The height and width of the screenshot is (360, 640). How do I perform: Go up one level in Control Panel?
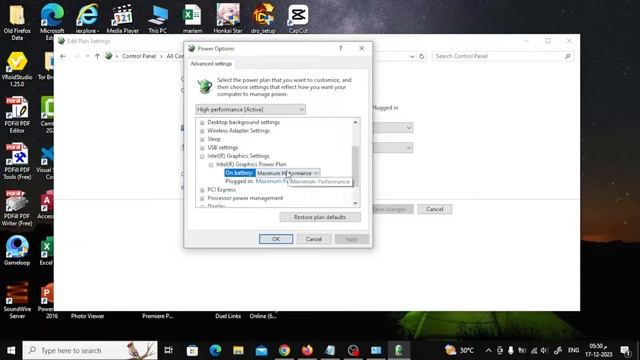pyautogui.click(x=97, y=56)
